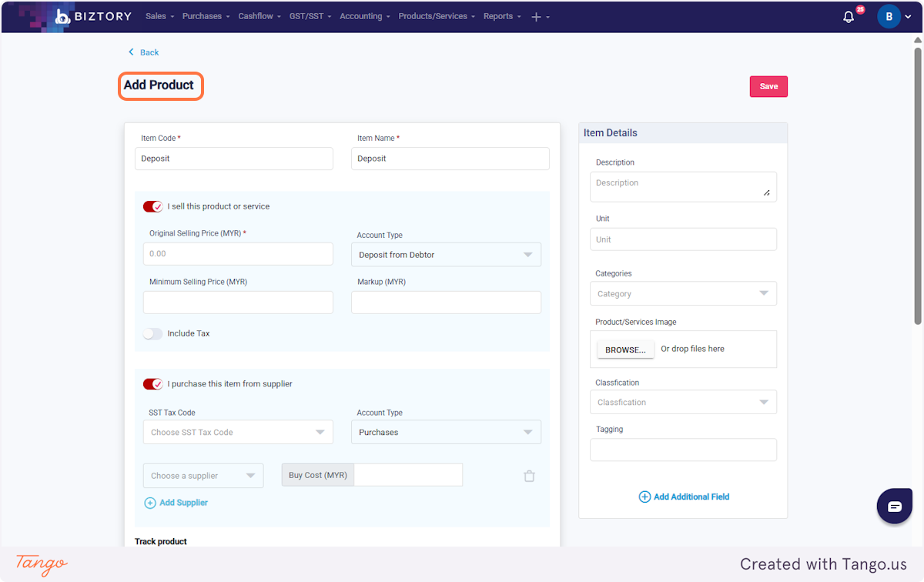Expand Choose a supplier dropdown
Screen dimensions: 924x582
pos(203,476)
